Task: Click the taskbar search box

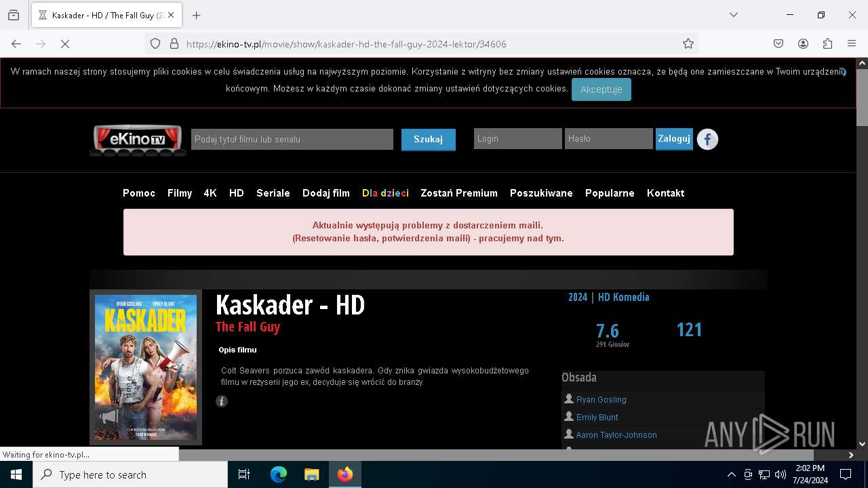Action: (x=130, y=474)
